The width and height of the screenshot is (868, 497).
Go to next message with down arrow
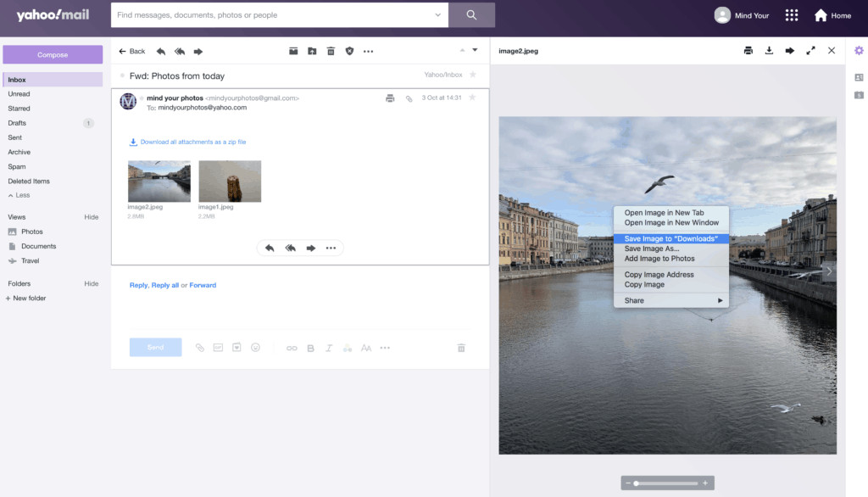(x=475, y=50)
